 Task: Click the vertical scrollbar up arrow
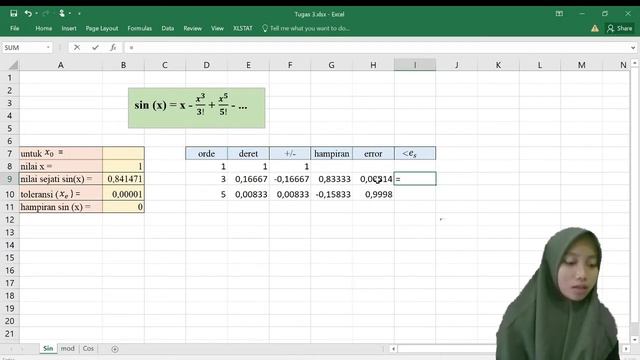[635, 63]
